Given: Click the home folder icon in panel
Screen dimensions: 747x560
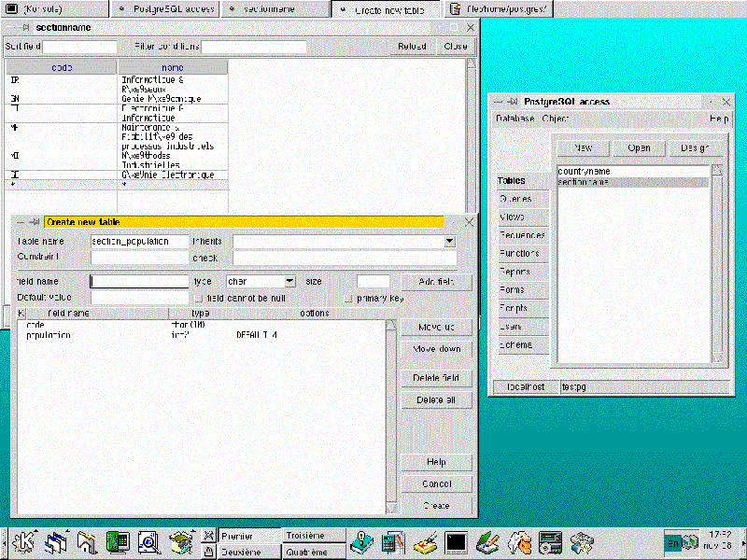Looking at the screenshot, I should pos(87,541).
